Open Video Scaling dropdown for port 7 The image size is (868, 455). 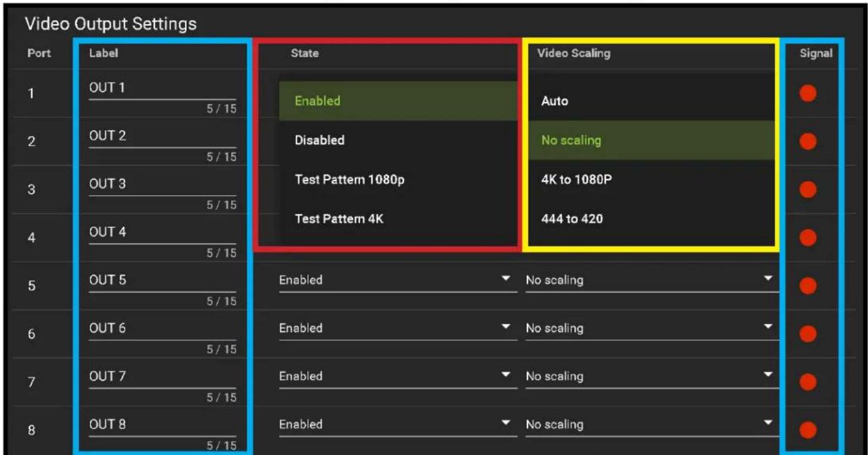click(x=652, y=377)
